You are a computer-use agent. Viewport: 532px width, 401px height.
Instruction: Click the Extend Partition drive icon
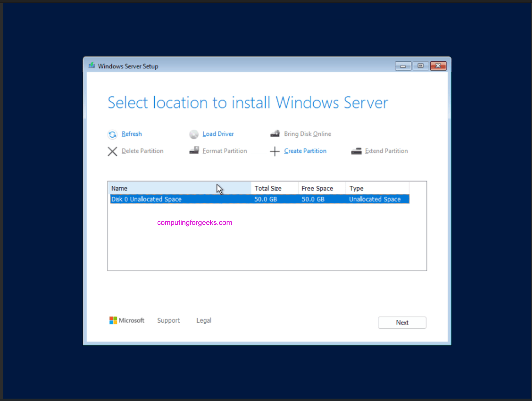point(356,151)
